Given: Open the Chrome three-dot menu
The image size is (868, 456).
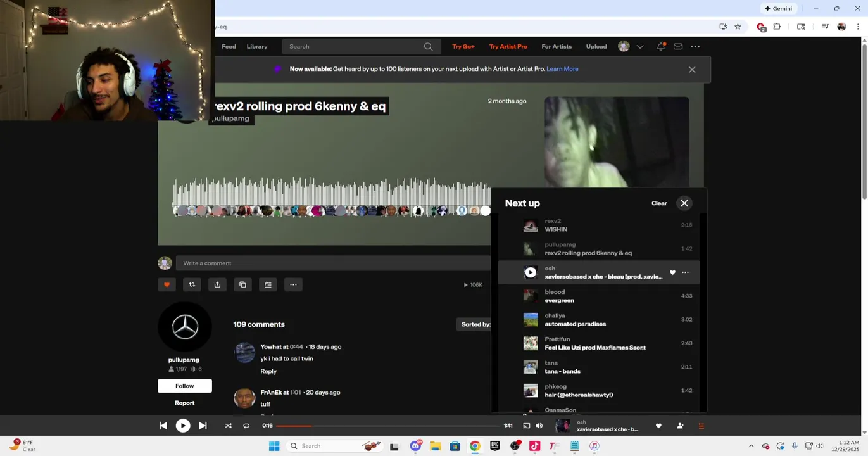Looking at the screenshot, I should click(858, 27).
